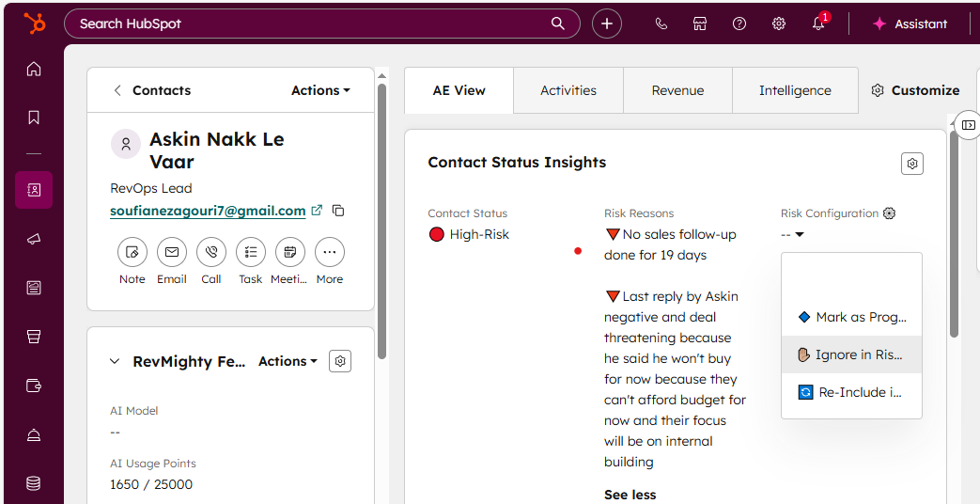
Task: Open the Service bell sidebar icon
Action: click(x=34, y=434)
